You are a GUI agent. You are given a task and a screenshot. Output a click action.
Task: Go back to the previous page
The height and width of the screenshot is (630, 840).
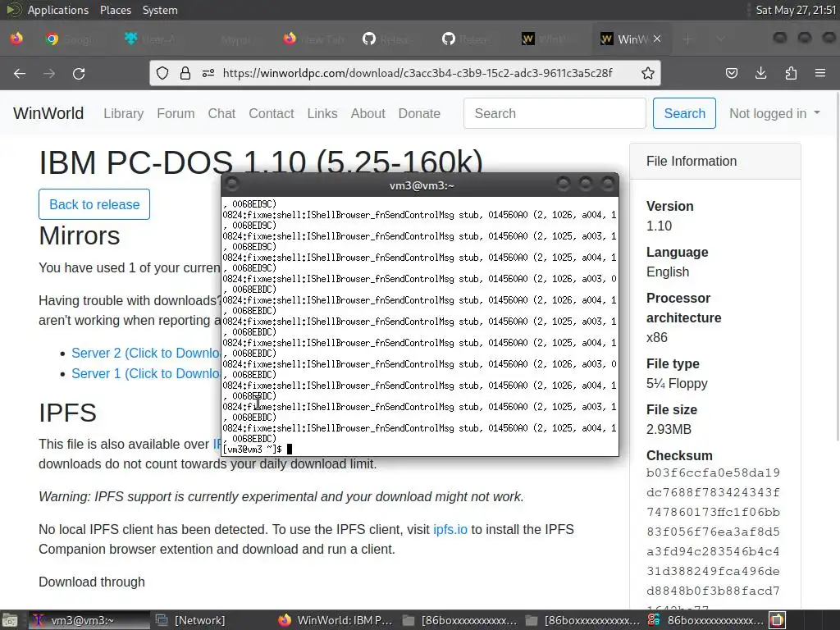[20, 73]
